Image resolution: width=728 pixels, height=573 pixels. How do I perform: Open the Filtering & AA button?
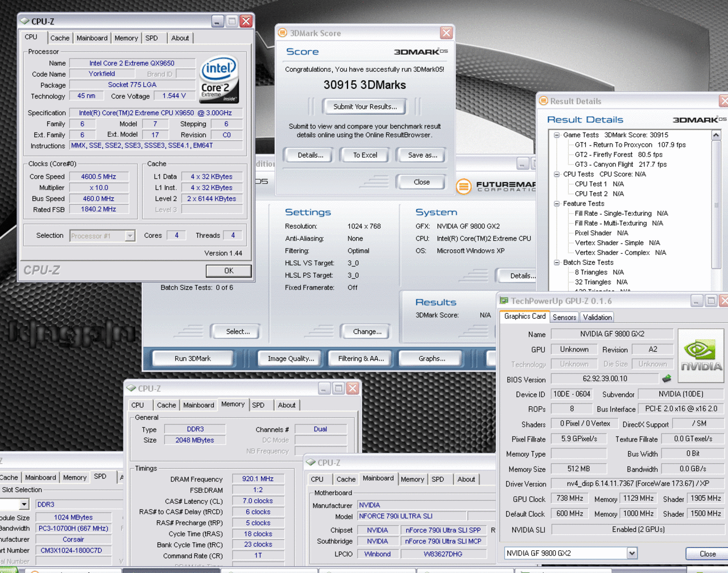tap(361, 358)
